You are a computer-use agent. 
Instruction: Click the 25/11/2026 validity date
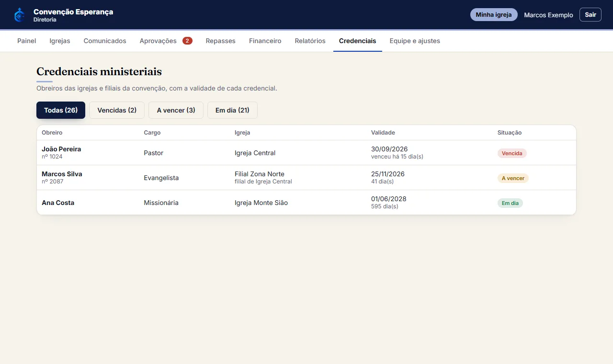click(388, 174)
